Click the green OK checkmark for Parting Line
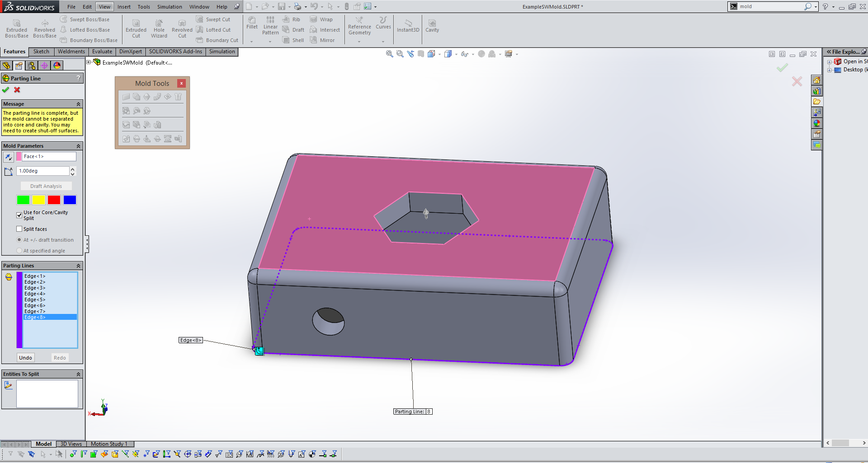868x463 pixels. point(5,90)
